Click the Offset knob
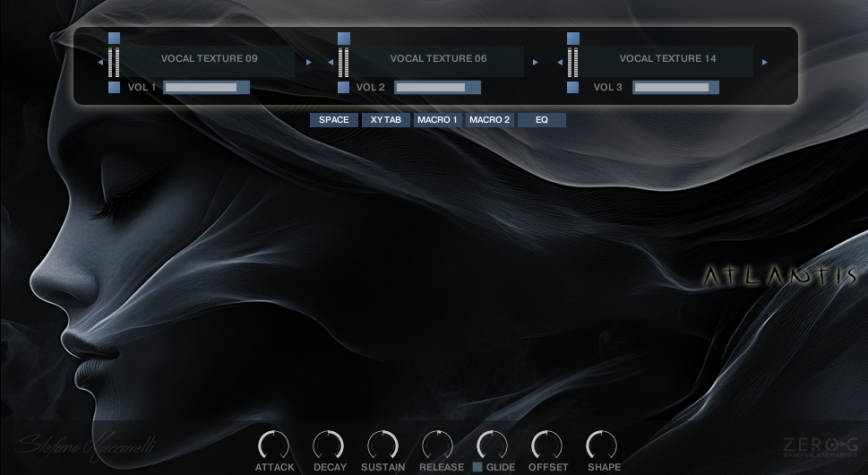Screen dimensions: 868x475 (546, 445)
